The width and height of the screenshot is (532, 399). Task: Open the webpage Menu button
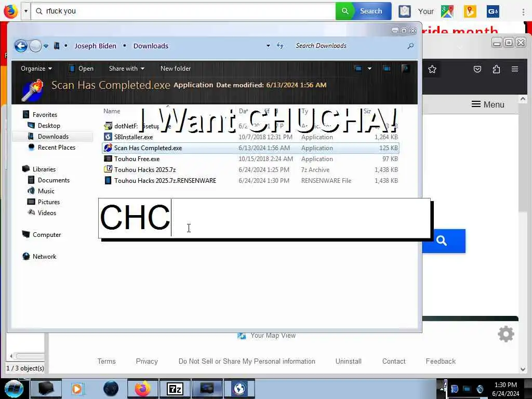[x=487, y=104]
